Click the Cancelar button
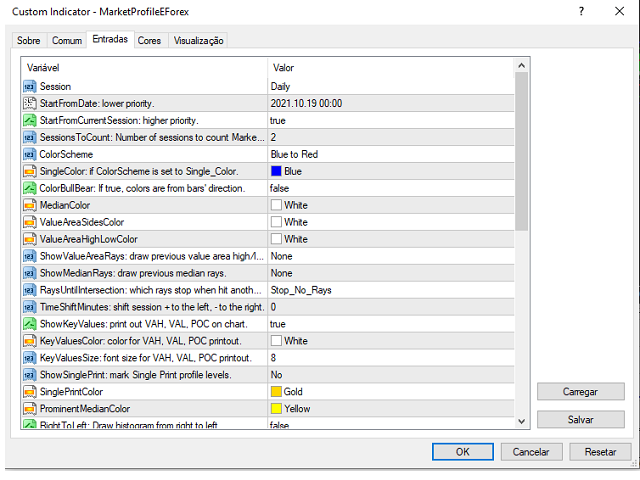The height and width of the screenshot is (480, 640). click(531, 452)
